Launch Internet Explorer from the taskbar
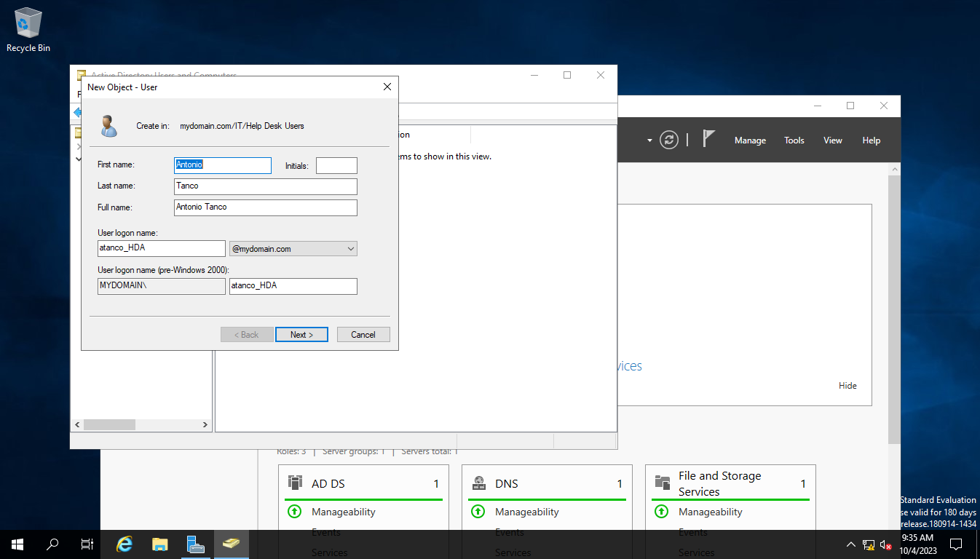The width and height of the screenshot is (980, 559). [124, 544]
